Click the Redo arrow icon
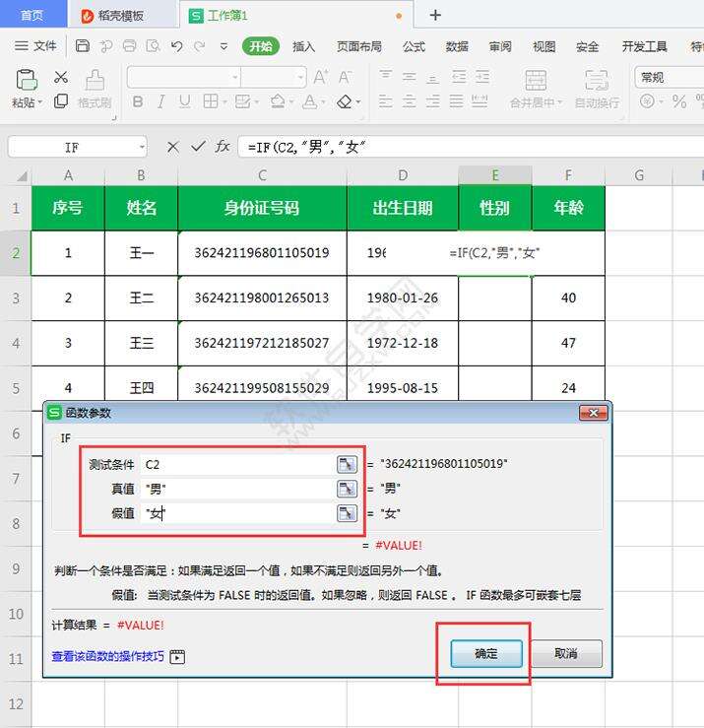This screenshot has width=704, height=728. 200,46
